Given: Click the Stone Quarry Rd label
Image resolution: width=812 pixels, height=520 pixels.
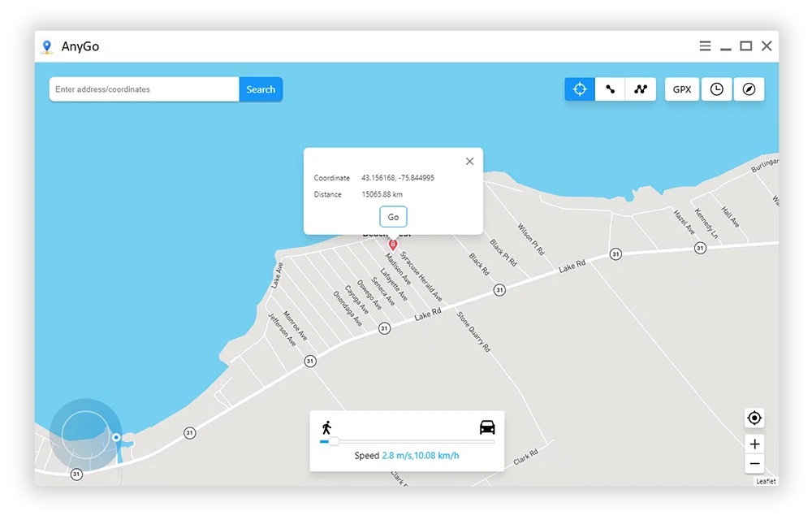Looking at the screenshot, I should click(473, 332).
